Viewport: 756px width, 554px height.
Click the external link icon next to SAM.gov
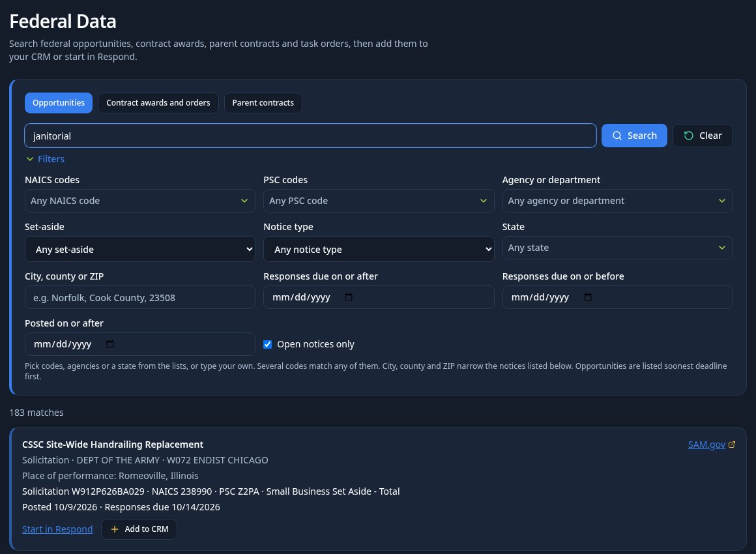coord(732,445)
